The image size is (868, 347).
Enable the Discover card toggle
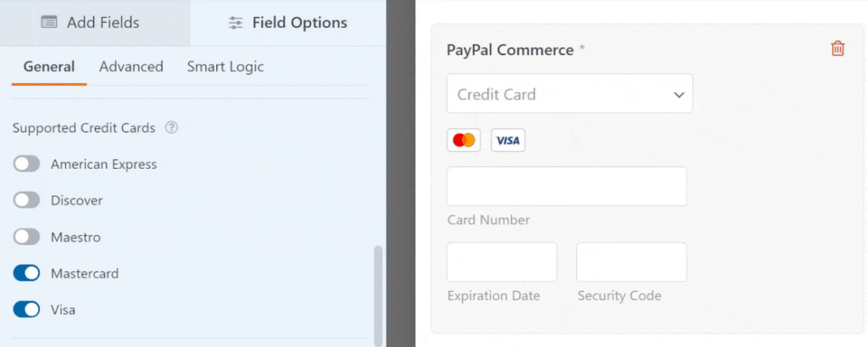coord(26,200)
